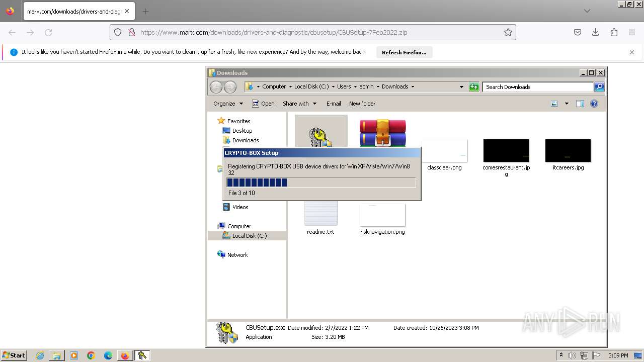Image resolution: width=644 pixels, height=362 pixels.
Task: Expand the Downloads breadcrumb arrow
Action: point(413,86)
